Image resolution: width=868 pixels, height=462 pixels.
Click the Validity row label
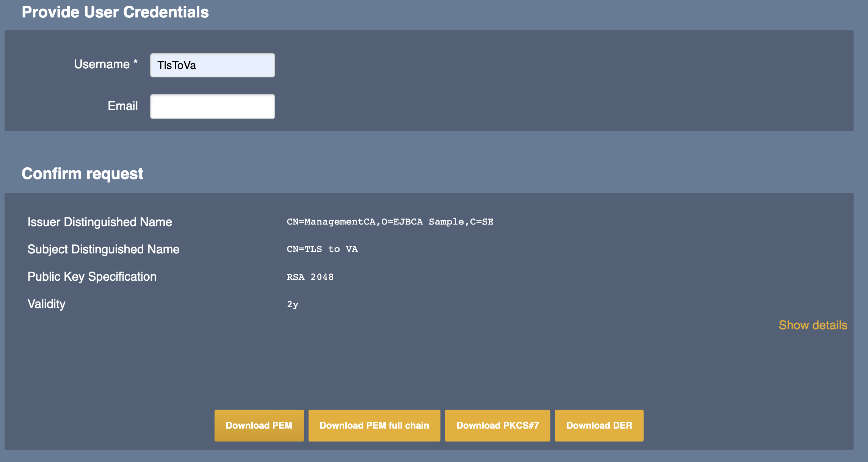tap(47, 304)
